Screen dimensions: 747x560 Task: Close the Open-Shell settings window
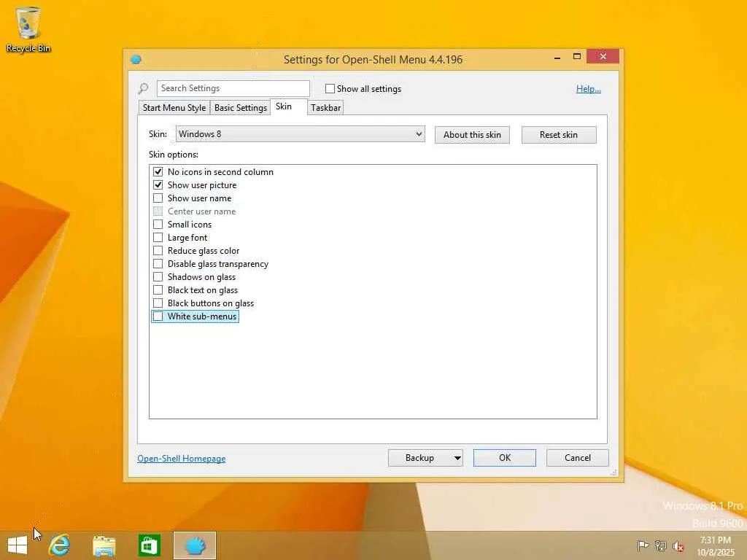603,56
